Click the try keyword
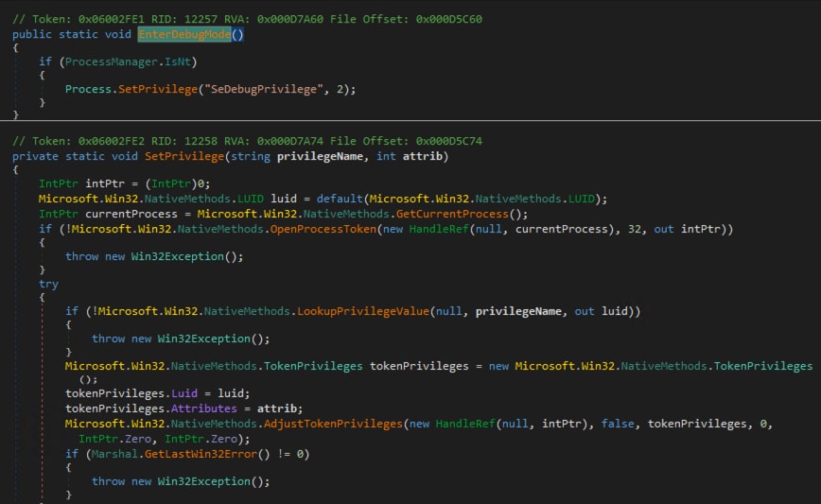Screen dimensions: 821x504 48,285
